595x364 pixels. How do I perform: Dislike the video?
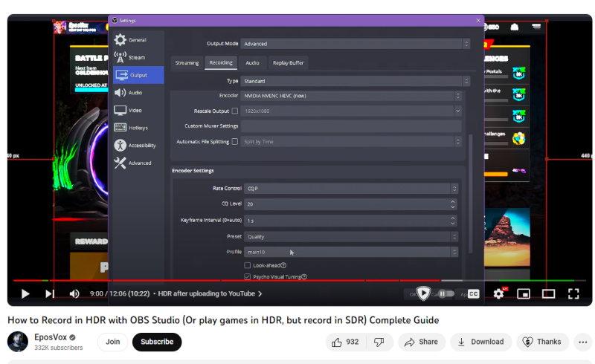(379, 342)
